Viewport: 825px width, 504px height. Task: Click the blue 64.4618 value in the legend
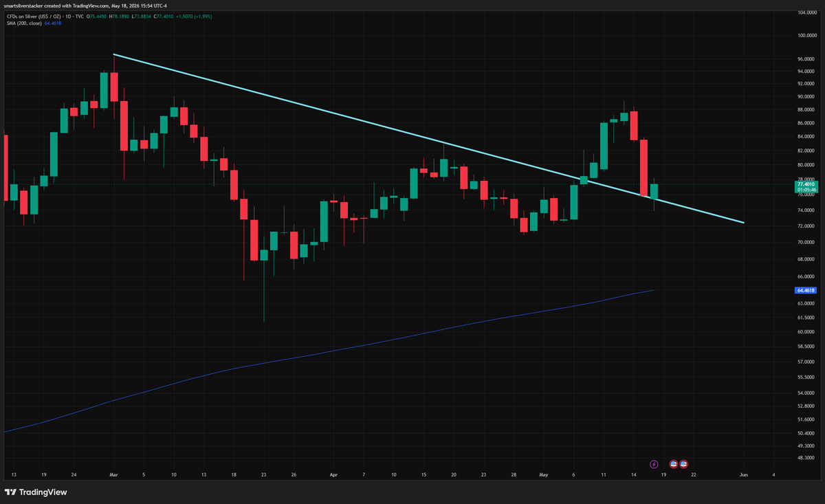[53, 23]
